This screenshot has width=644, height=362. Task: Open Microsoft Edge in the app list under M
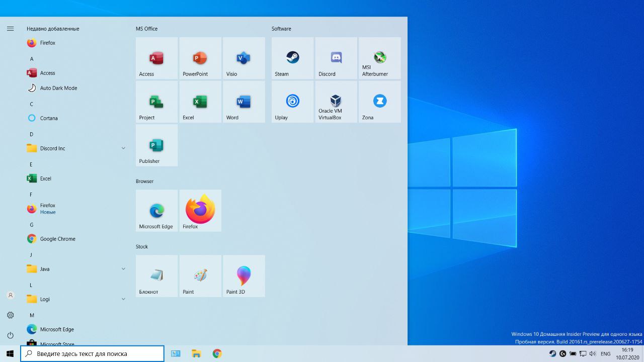[76, 329]
